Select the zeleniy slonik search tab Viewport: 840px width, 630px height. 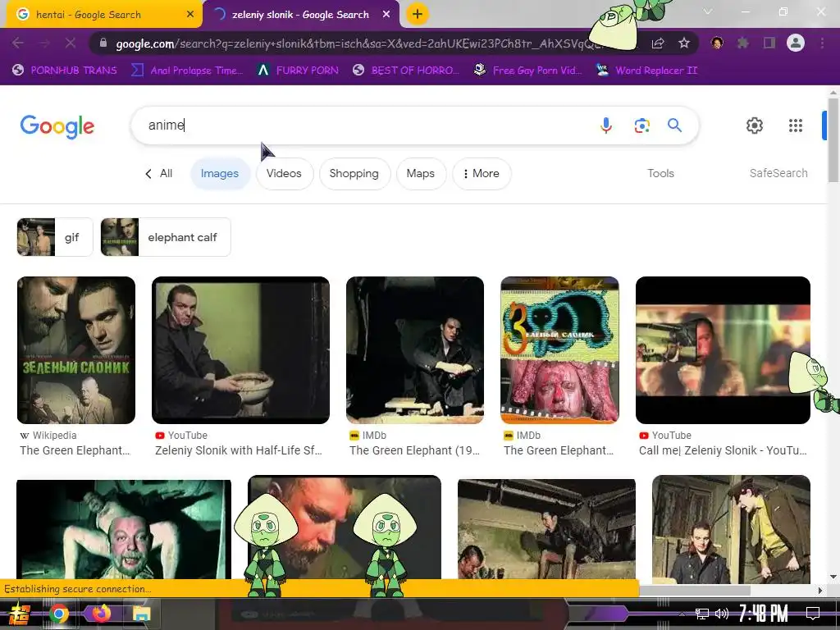(x=301, y=15)
